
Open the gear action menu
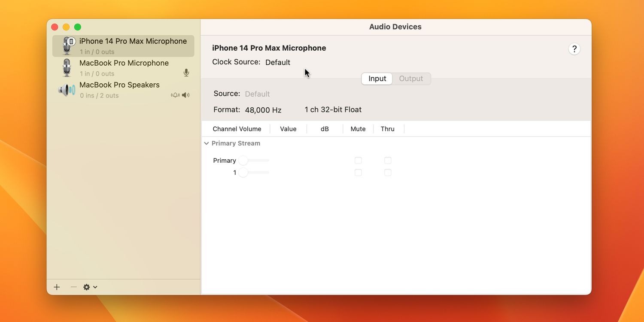pos(90,287)
